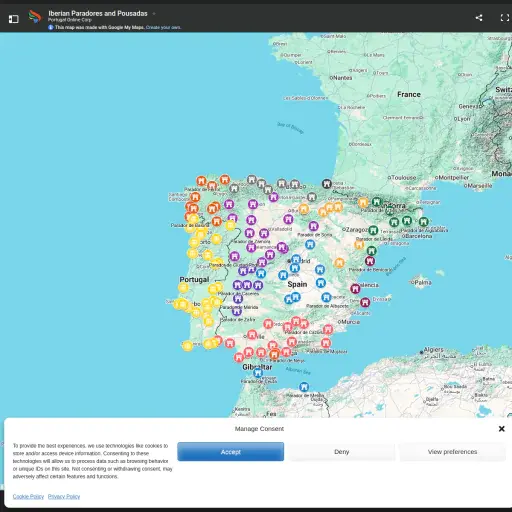Click the France country label
This screenshot has width=512, height=512.
click(409, 95)
